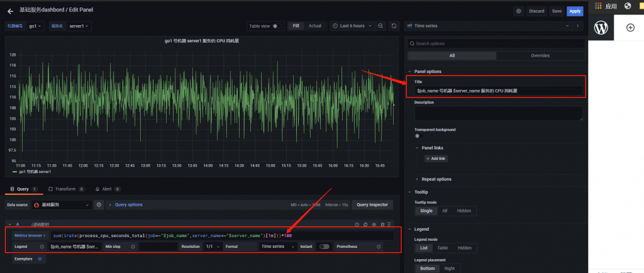Expand Query options
Viewport: 644px width, 273px height.
(128, 204)
